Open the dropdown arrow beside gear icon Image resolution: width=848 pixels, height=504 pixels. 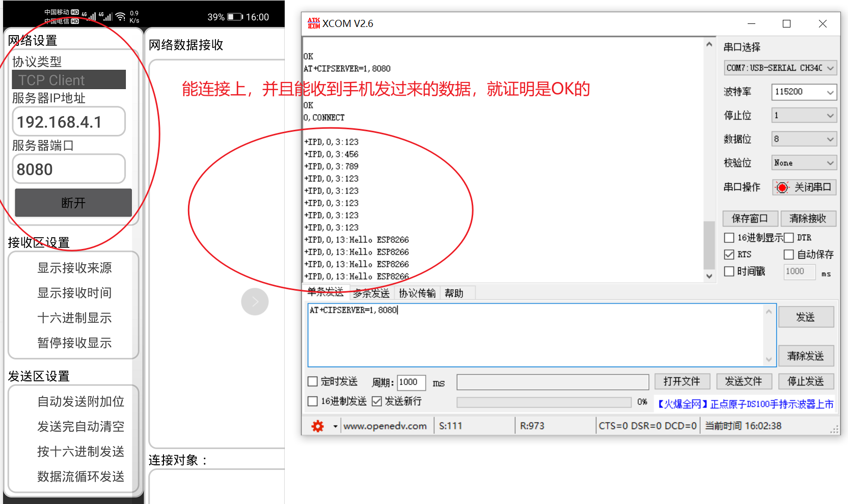(335, 426)
